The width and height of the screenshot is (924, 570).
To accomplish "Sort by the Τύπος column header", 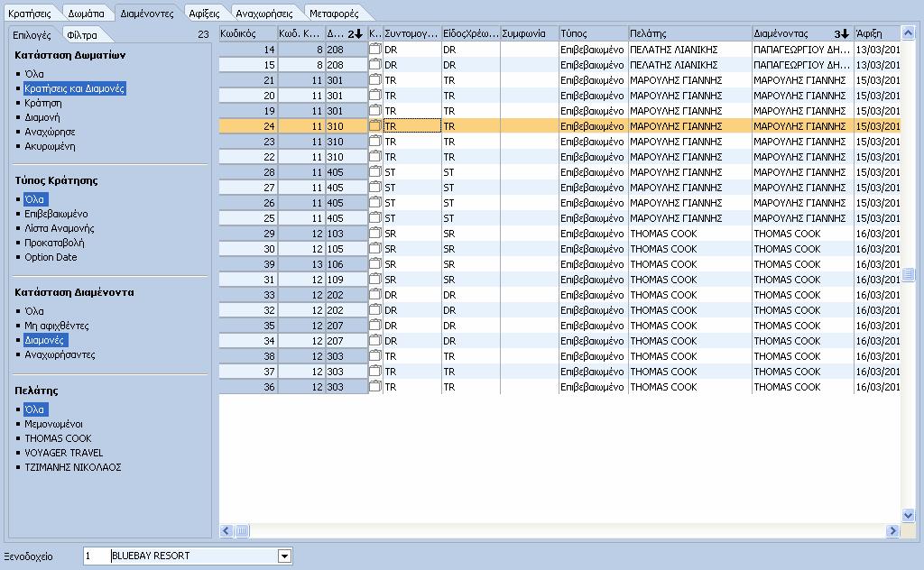I will (594, 33).
